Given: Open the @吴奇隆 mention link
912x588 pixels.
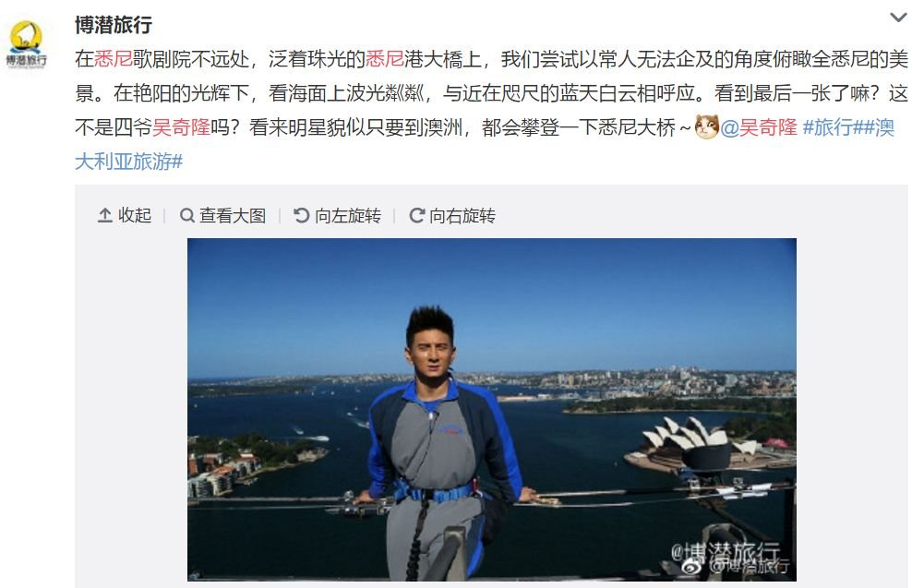Looking at the screenshot, I should tap(759, 127).
